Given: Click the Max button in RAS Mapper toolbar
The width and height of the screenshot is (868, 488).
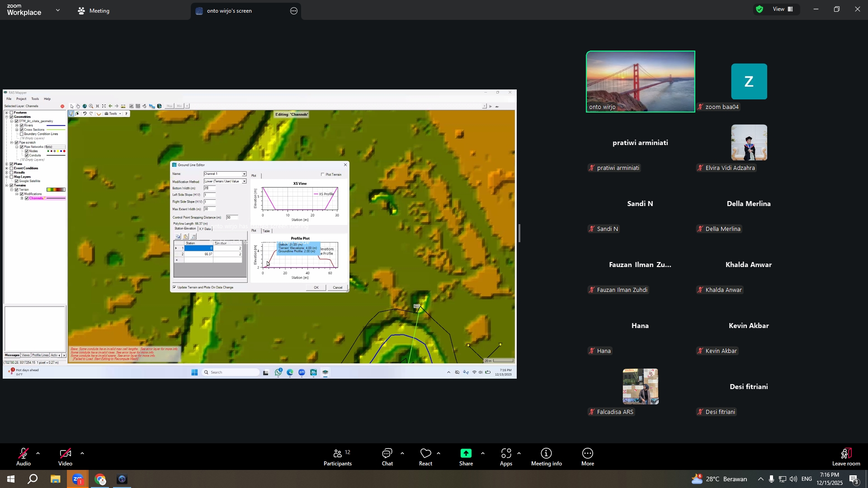Looking at the screenshot, I should 170,106.
